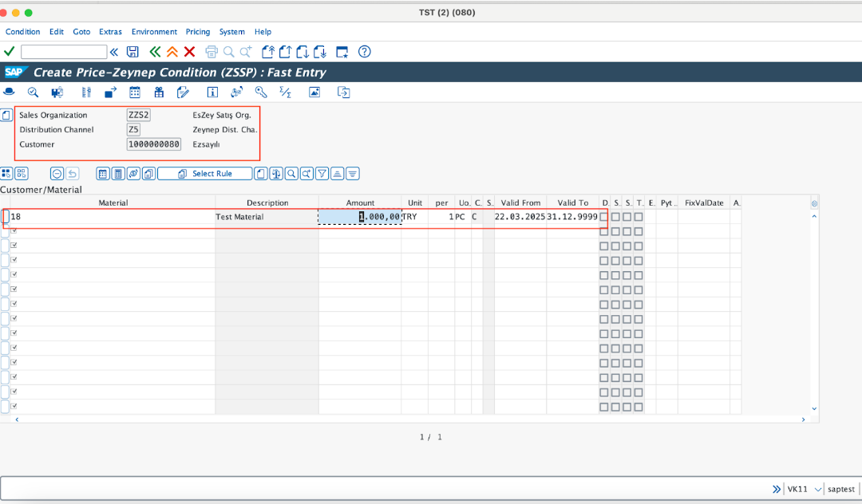Image resolution: width=862 pixels, height=504 pixels.
Task: Sort ascending using the pyramid icon
Action: (x=338, y=174)
